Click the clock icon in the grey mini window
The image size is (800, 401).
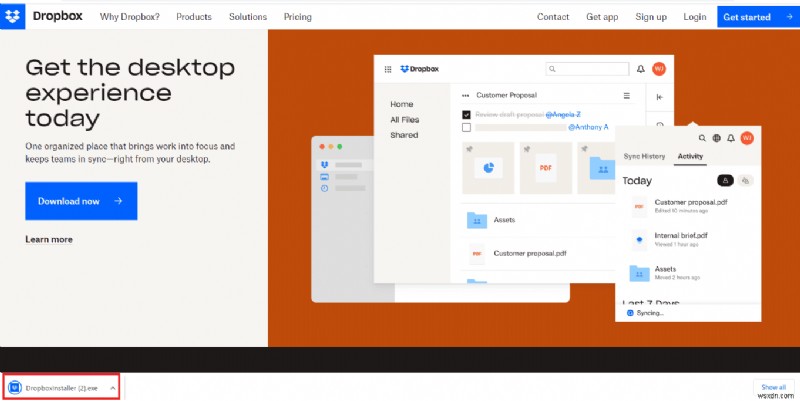tap(324, 188)
